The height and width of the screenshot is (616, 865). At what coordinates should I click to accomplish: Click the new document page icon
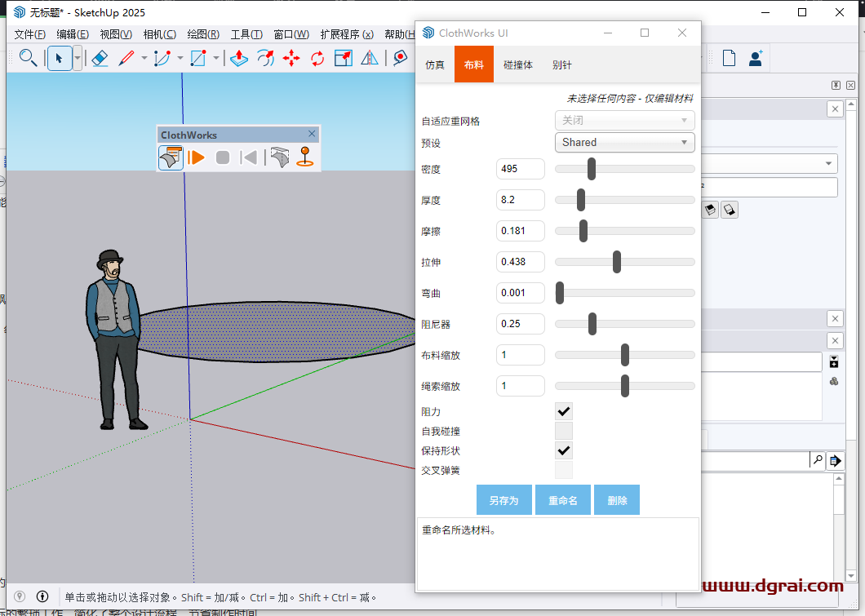[x=729, y=58]
